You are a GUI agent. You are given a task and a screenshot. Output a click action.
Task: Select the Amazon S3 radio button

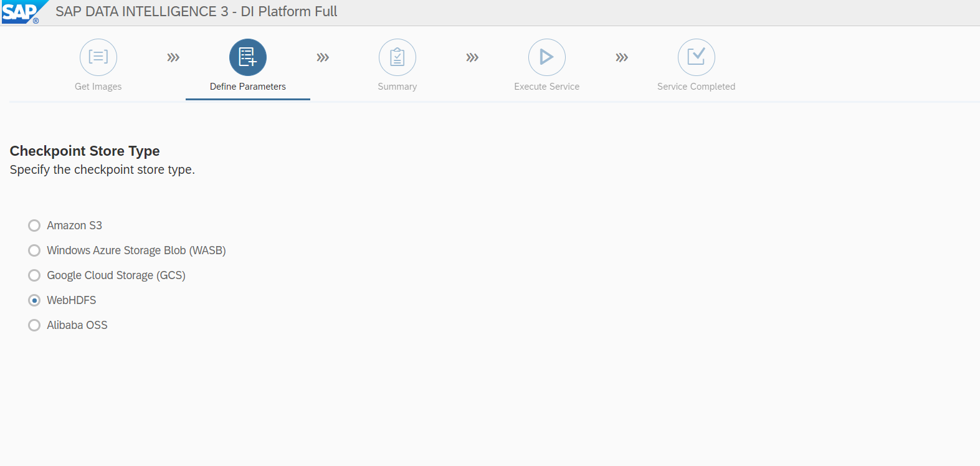coord(34,226)
